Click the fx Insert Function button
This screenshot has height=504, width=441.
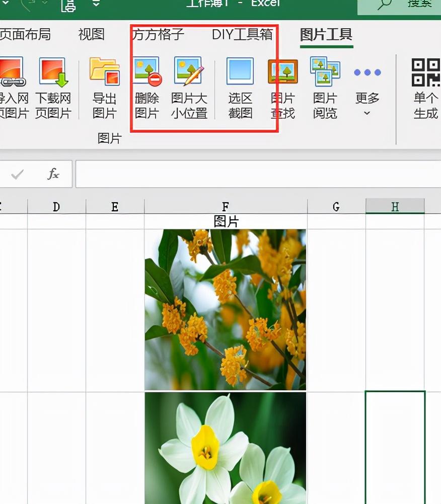53,174
